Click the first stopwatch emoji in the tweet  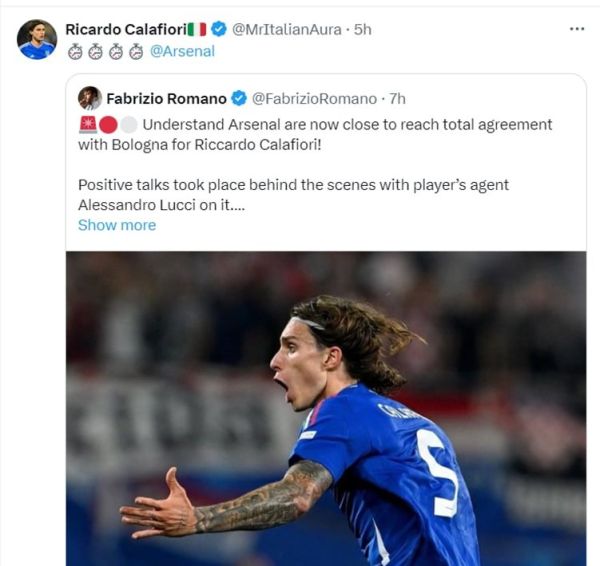point(73,51)
